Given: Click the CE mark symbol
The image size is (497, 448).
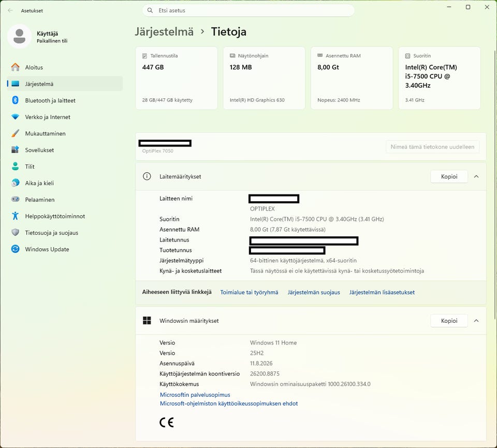Looking at the screenshot, I should (167, 422).
